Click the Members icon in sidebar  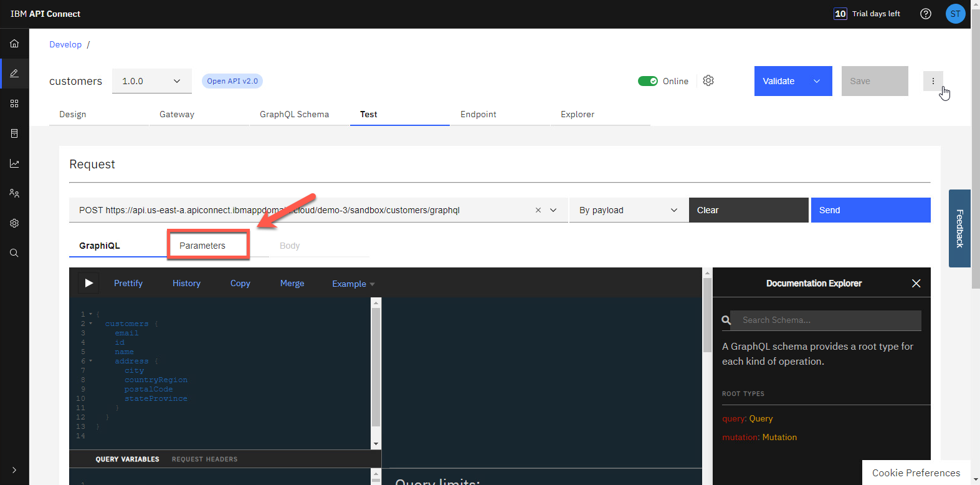point(14,193)
